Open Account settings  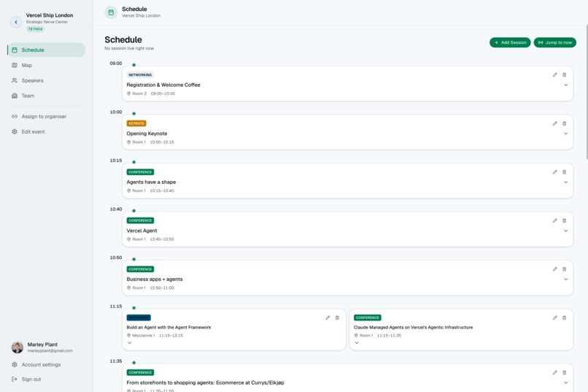point(46,364)
